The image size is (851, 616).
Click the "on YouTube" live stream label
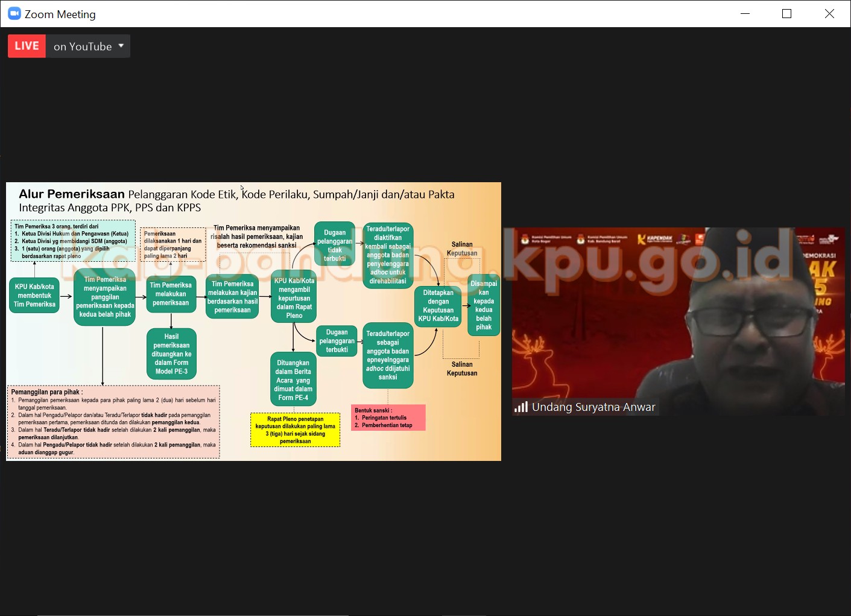[x=83, y=46]
